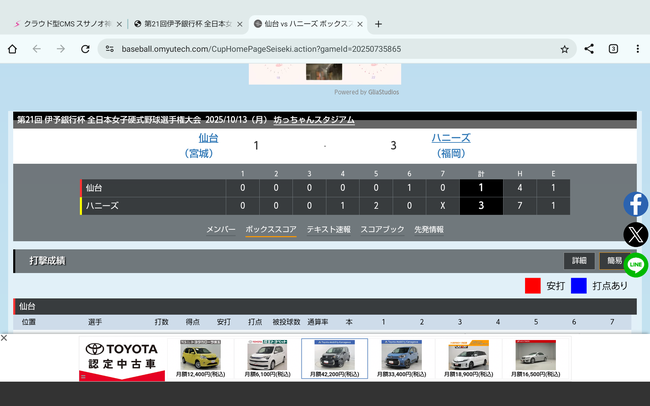Image resolution: width=650 pixels, height=406 pixels.
Task: Open the テキスト速報 tab
Action: tap(328, 229)
